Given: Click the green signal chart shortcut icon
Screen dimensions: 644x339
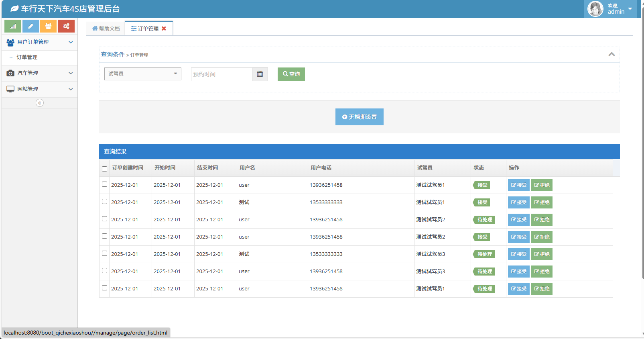Looking at the screenshot, I should [x=12, y=26].
